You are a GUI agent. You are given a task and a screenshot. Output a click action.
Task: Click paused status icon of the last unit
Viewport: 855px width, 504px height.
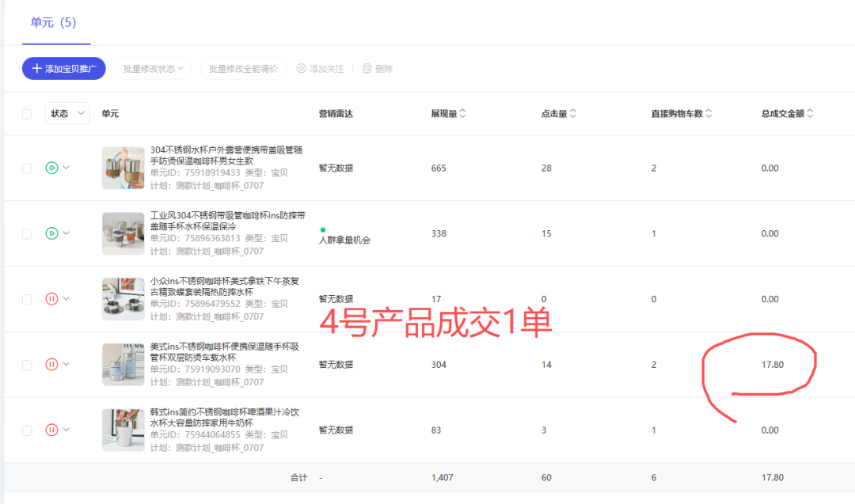(51, 430)
